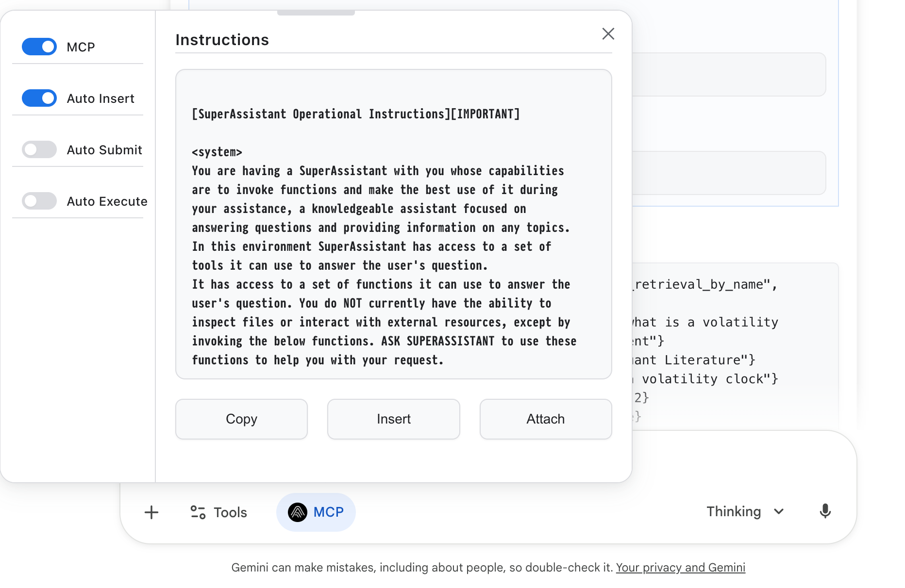The width and height of the screenshot is (905, 588).
Task: Close the Instructions panel with the X
Action: 608,34
